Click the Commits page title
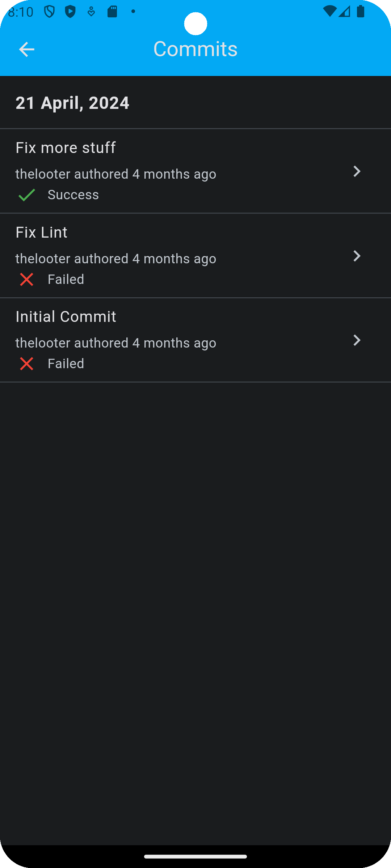 [195, 49]
